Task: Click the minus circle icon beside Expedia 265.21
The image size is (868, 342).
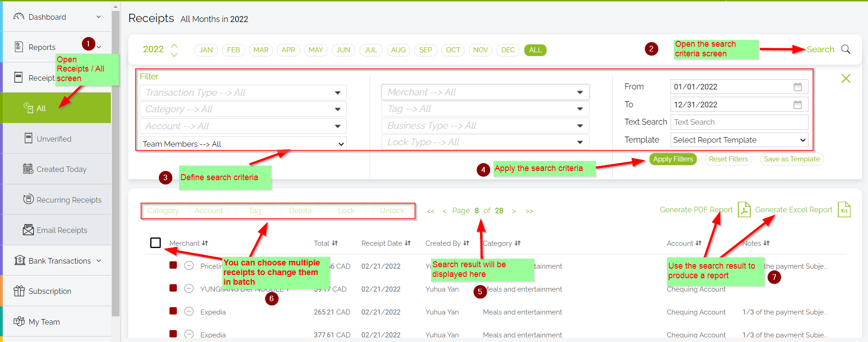Action: coord(189,312)
